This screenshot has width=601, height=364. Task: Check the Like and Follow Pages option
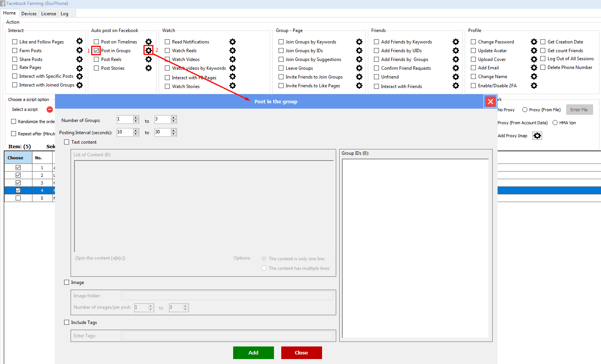tap(15, 42)
